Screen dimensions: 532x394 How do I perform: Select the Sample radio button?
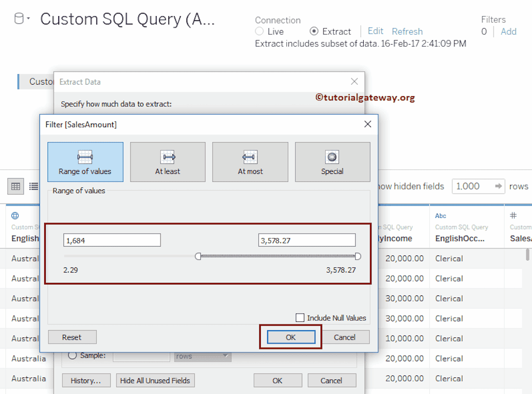tap(72, 356)
